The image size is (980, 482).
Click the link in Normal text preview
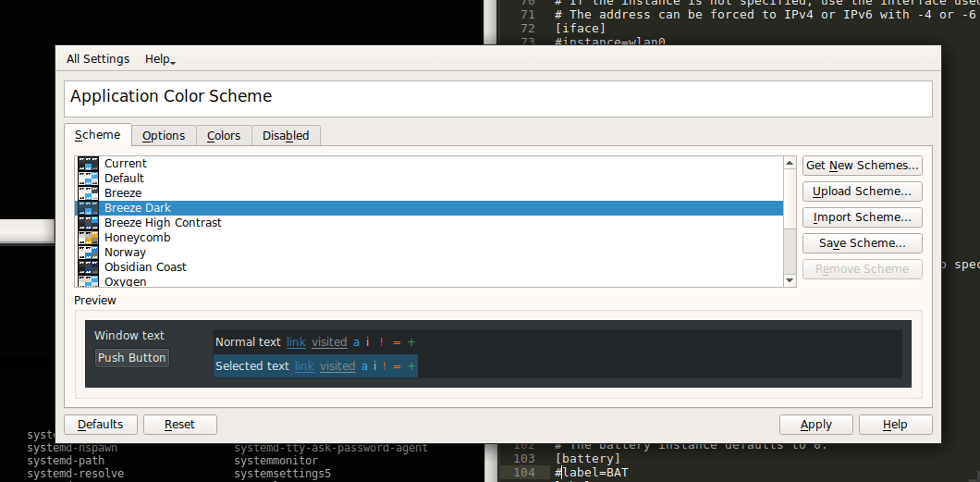pyautogui.click(x=296, y=342)
